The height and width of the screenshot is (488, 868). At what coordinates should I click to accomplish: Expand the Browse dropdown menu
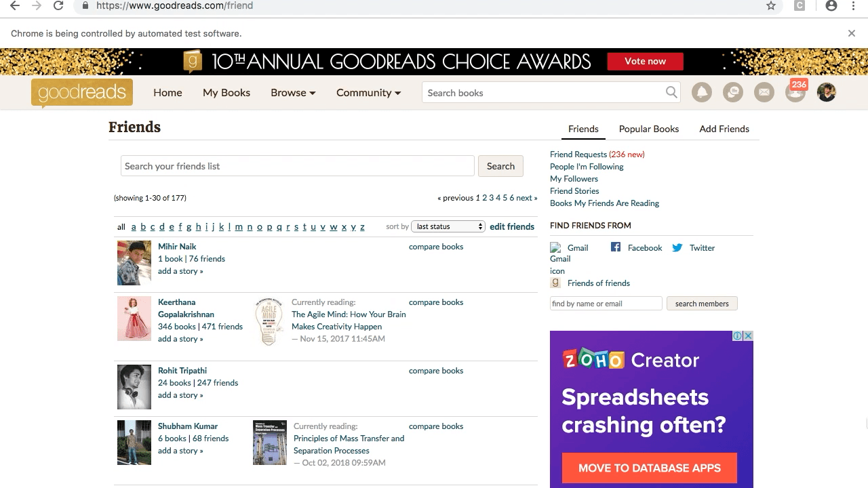pyautogui.click(x=293, y=93)
